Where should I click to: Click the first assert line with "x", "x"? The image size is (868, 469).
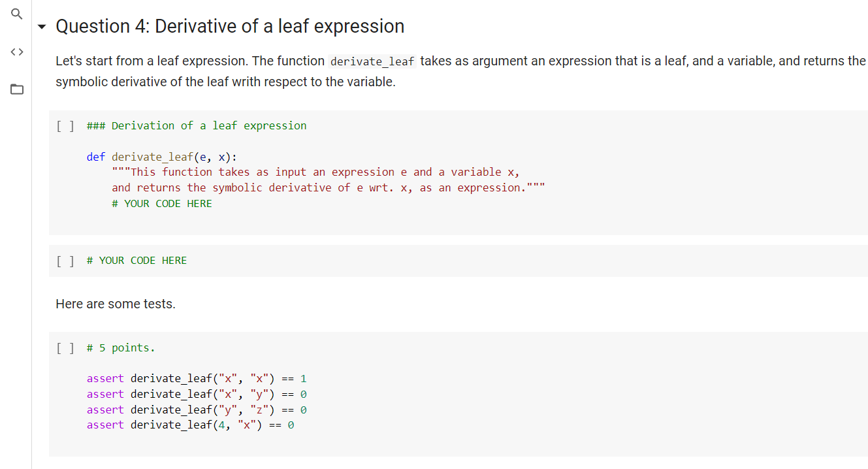click(x=197, y=379)
